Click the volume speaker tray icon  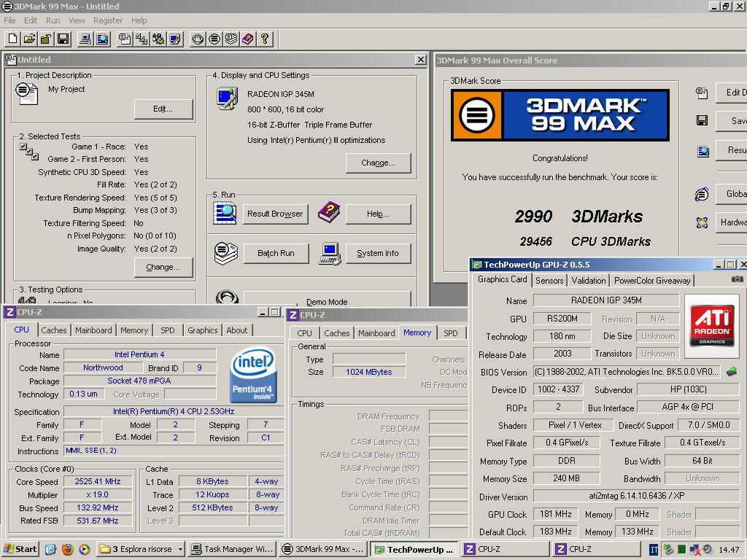tap(708, 550)
